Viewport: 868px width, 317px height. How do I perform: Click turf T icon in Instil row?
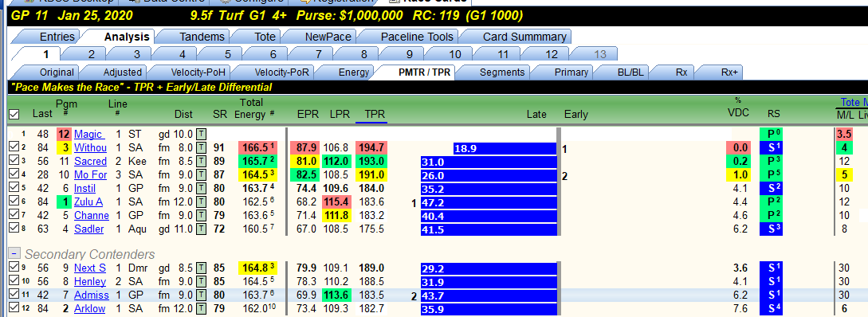(202, 189)
